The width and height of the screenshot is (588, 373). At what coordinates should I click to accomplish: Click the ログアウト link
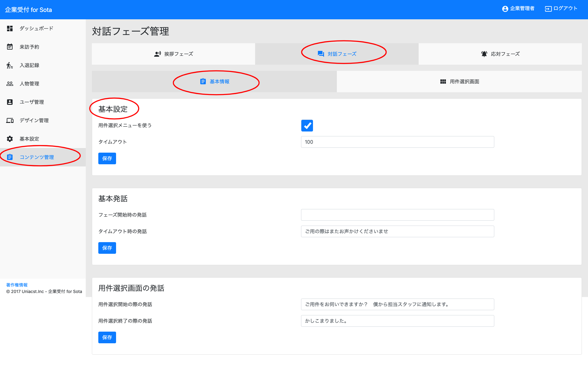[x=561, y=9]
